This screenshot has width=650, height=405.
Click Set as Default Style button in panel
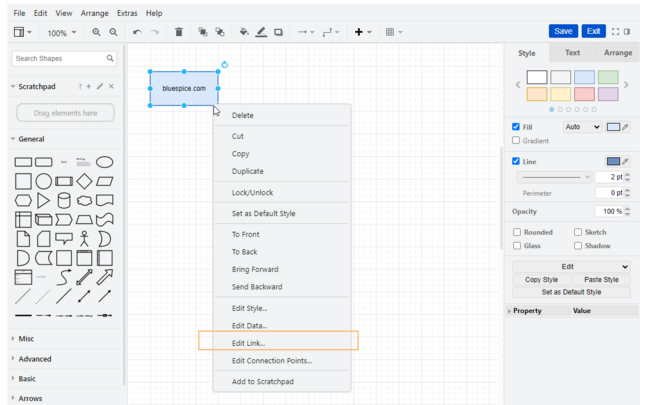click(571, 292)
